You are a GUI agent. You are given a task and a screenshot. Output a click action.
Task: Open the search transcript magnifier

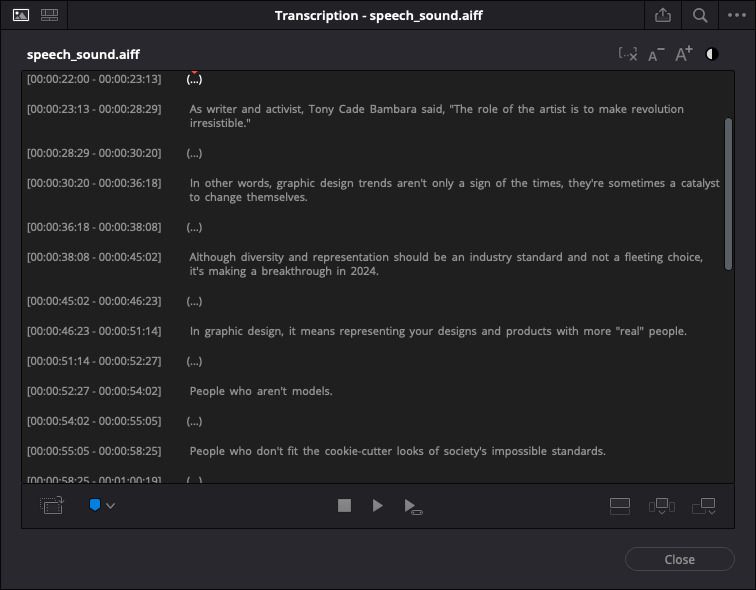click(700, 15)
